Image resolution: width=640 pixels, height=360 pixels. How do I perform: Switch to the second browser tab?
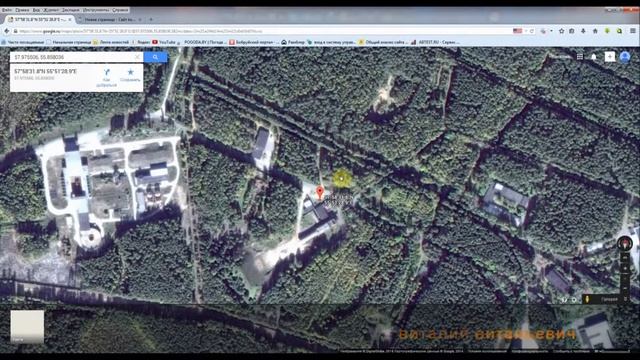[110, 19]
